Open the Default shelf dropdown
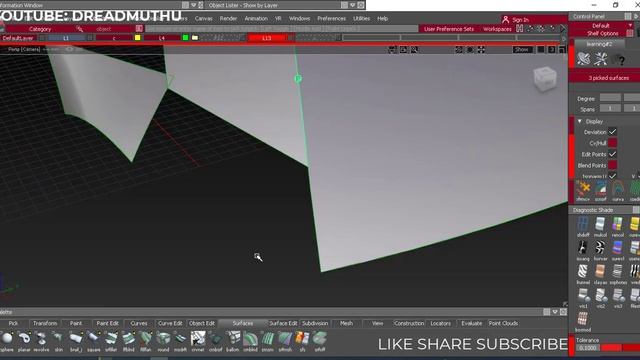This screenshot has width=640, height=360. (x=602, y=25)
